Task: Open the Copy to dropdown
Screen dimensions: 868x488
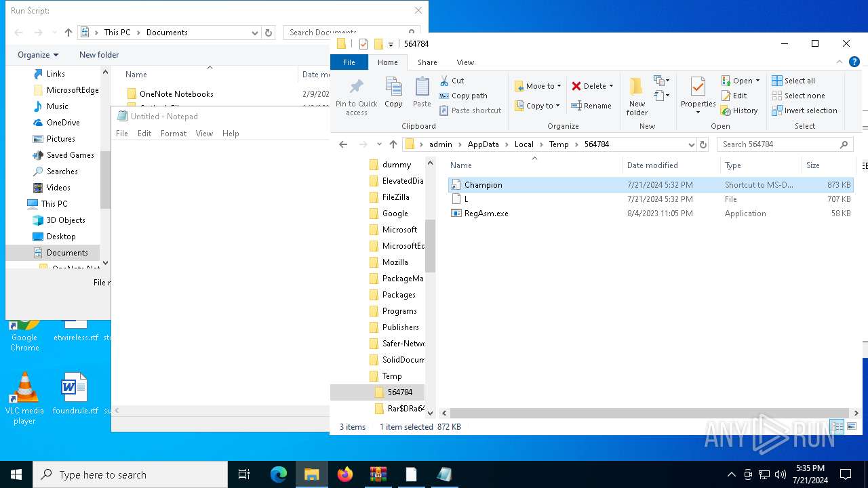Action: pyautogui.click(x=537, y=106)
